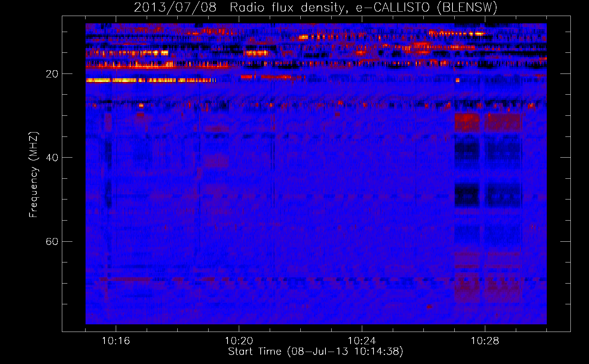The width and height of the screenshot is (589, 364).
Task: Click the 10:16 time tick label
Action: click(116, 341)
